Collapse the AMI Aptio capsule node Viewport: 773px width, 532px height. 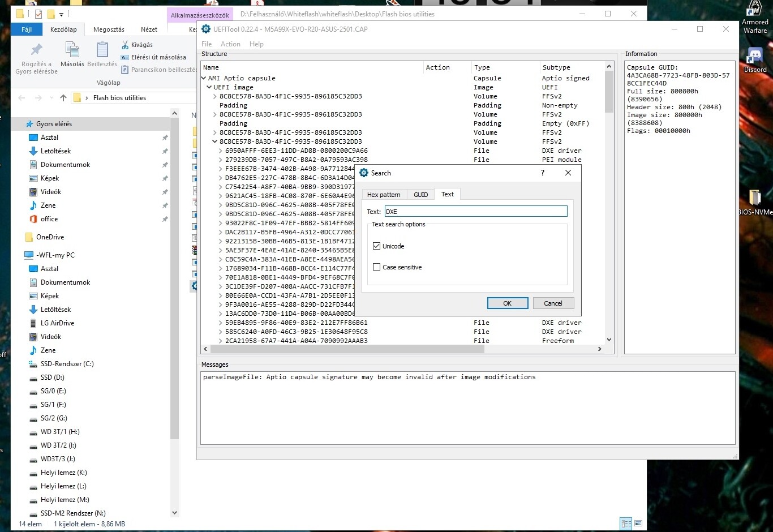pos(204,78)
